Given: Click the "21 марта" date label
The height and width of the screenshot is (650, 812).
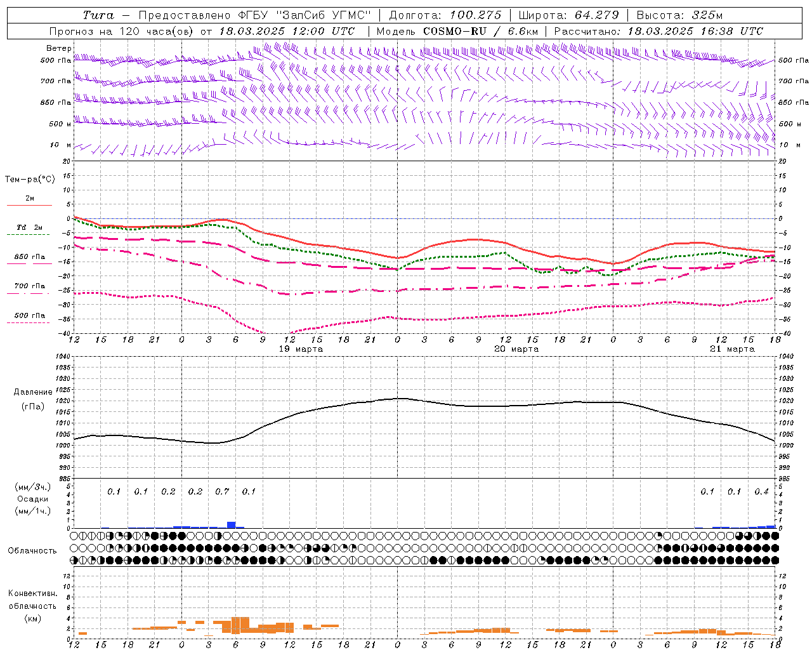Looking at the screenshot, I should [x=733, y=349].
